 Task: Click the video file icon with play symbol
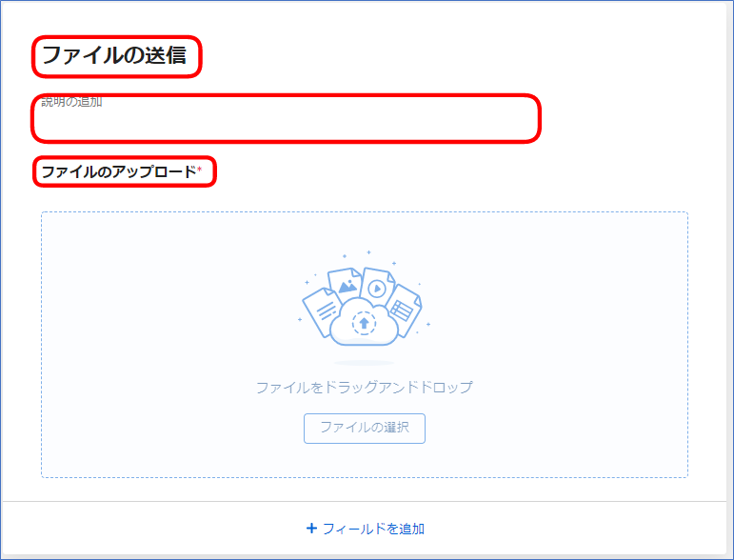378,287
